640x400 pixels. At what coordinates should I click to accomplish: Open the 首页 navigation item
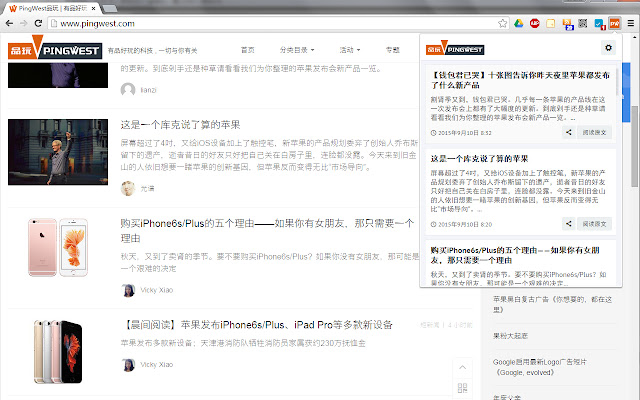[248, 50]
